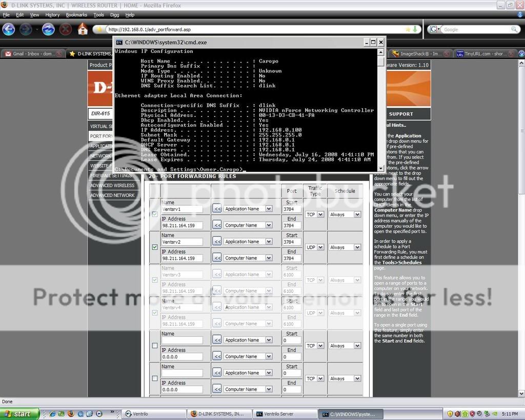
Task: Go to the home page icon
Action: point(83,29)
